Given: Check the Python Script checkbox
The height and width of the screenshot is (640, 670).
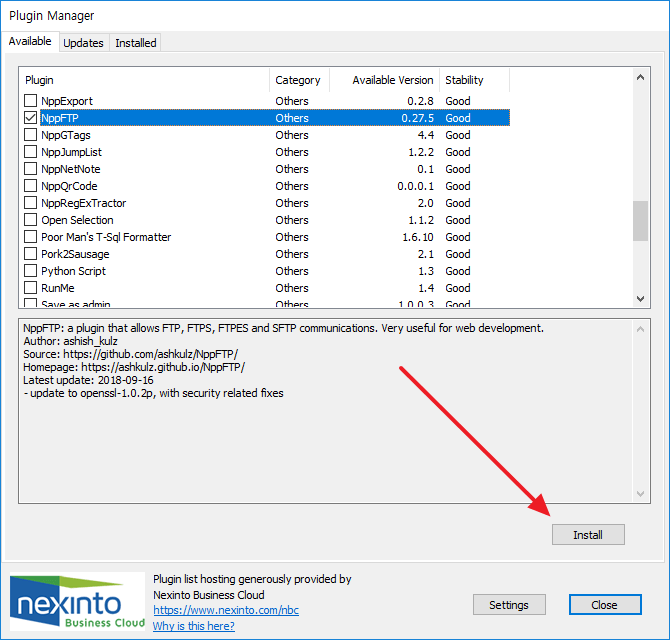Looking at the screenshot, I should pyautogui.click(x=30, y=271).
